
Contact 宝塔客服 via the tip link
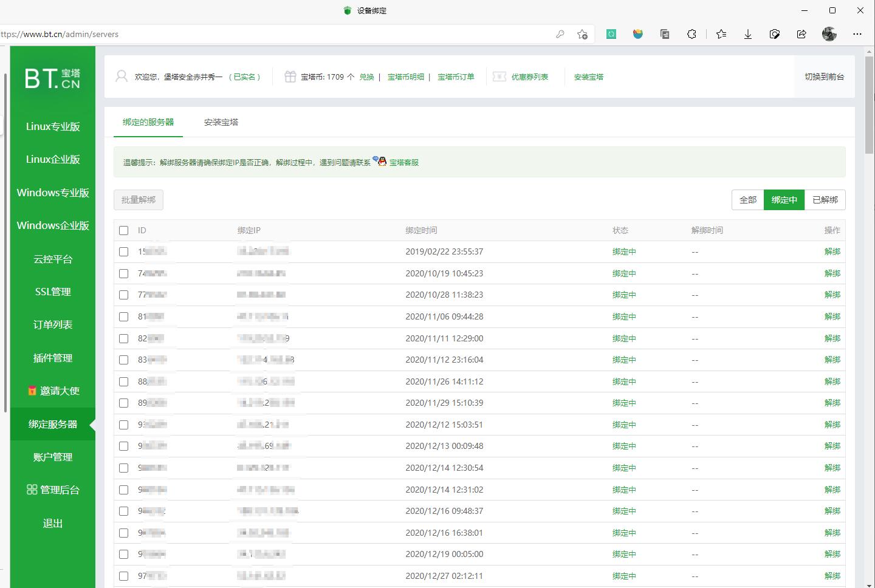pyautogui.click(x=404, y=162)
